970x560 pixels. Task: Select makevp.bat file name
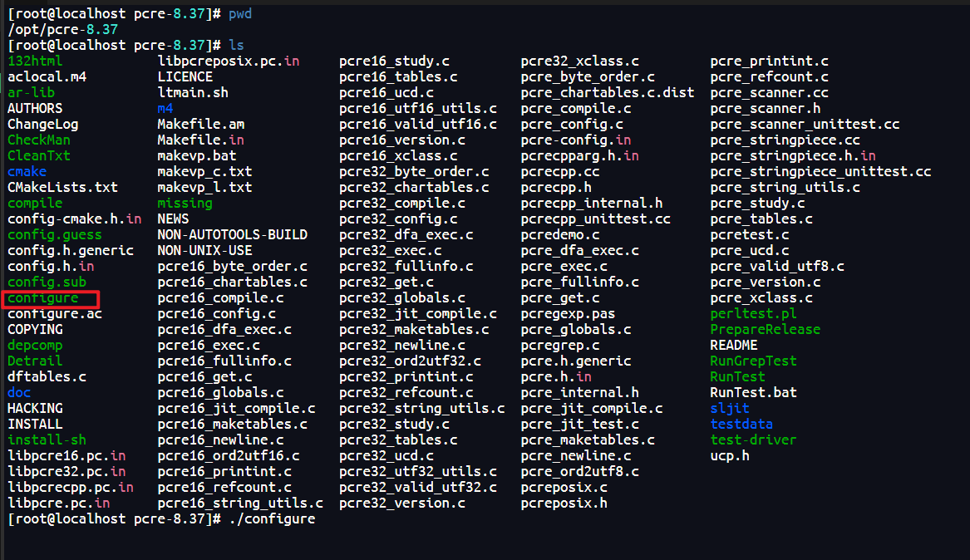tap(197, 155)
